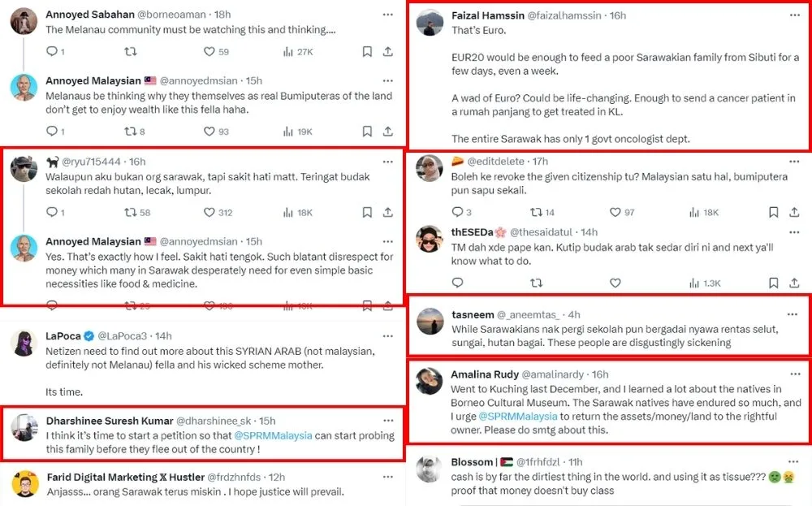Like Annoyed Sabahan's Melanau community tweet

[x=209, y=52]
